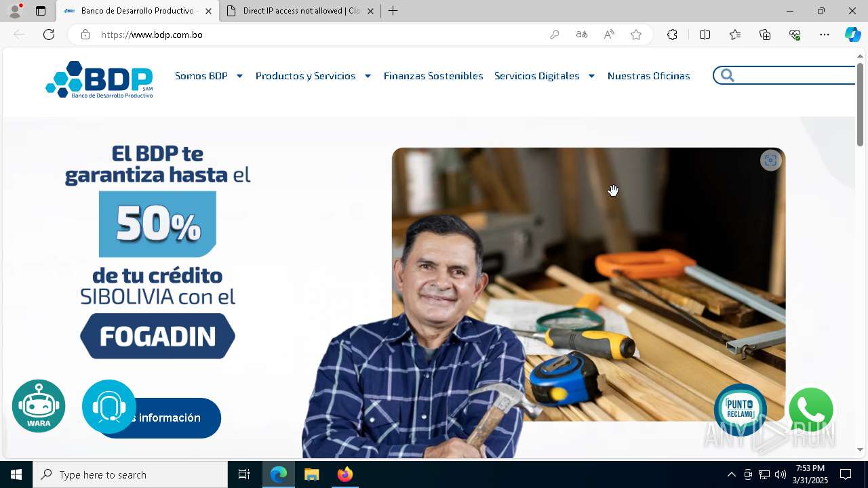Close the Direct IP access not allowed tab
The height and width of the screenshot is (488, 868).
pos(370,11)
